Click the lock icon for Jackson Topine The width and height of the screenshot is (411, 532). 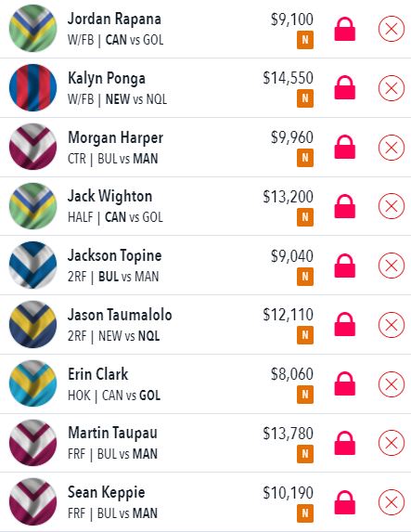pos(345,266)
